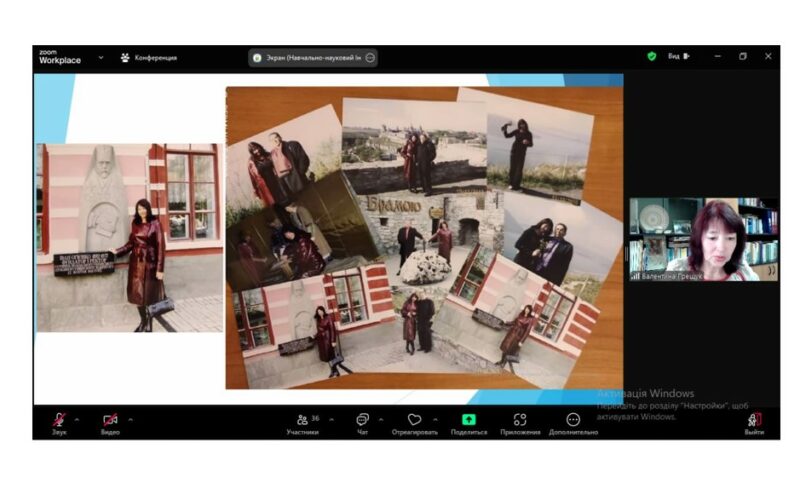Turn on the camera with the Видео button
The height and width of the screenshot is (500, 800).
(110, 421)
